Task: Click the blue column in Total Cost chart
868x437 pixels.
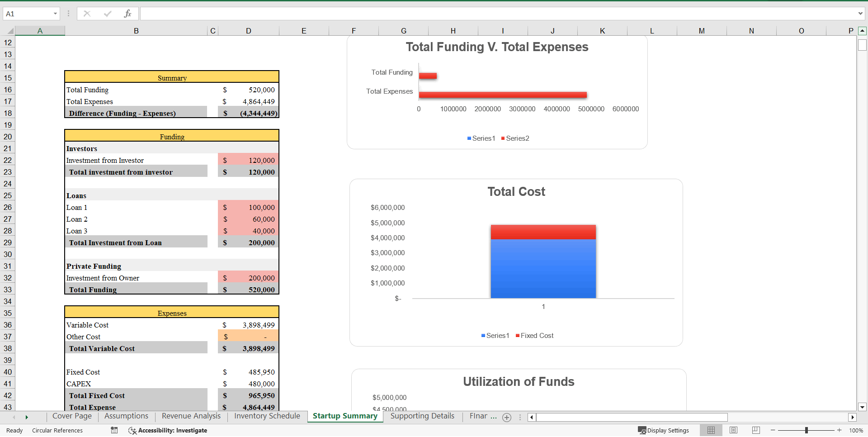Action: [543, 268]
